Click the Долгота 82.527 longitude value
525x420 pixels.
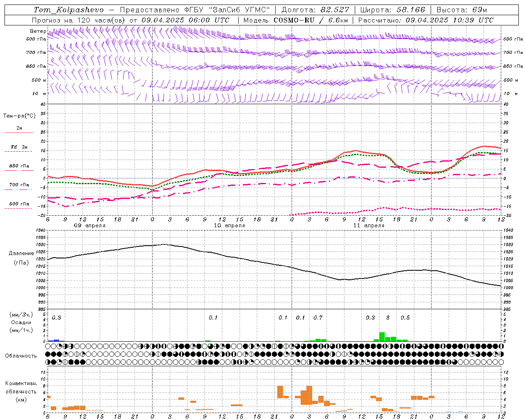click(x=315, y=10)
